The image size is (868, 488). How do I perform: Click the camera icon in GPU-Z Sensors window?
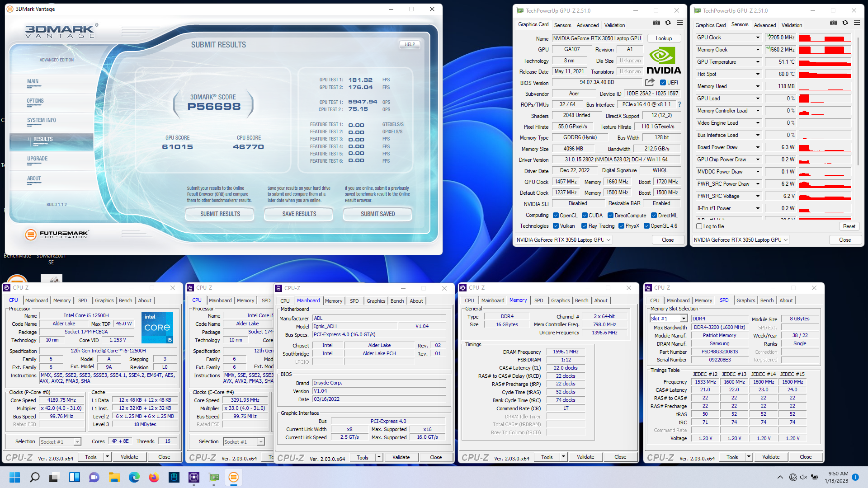point(834,23)
